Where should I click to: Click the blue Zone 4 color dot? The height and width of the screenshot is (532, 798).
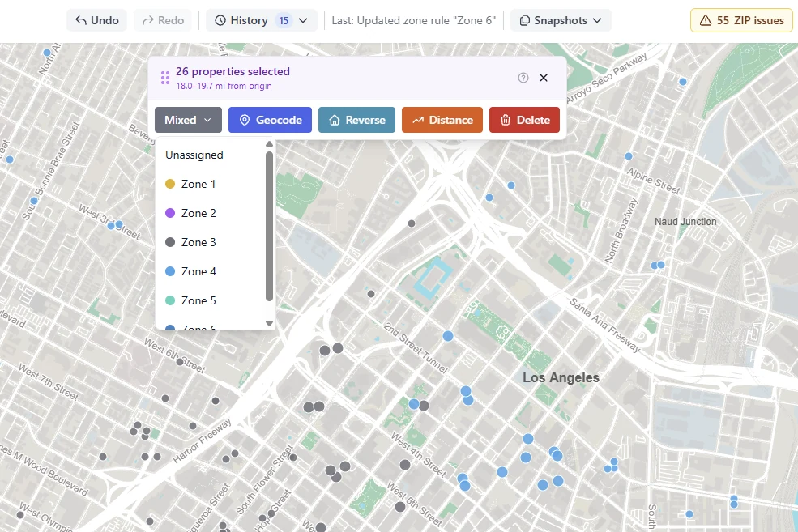pyautogui.click(x=170, y=271)
